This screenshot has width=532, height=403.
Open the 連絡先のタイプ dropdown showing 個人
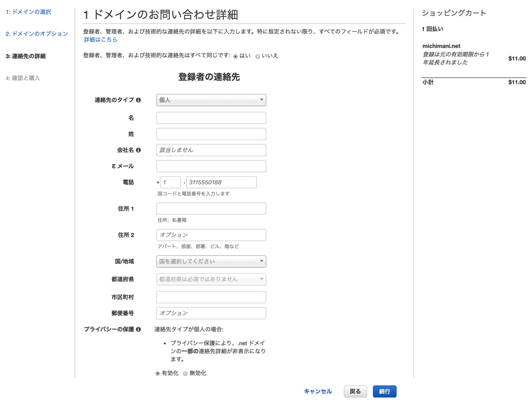[211, 100]
